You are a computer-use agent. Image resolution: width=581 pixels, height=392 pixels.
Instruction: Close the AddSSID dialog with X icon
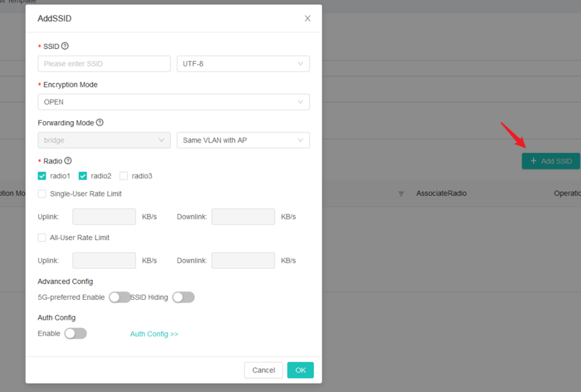[308, 18]
